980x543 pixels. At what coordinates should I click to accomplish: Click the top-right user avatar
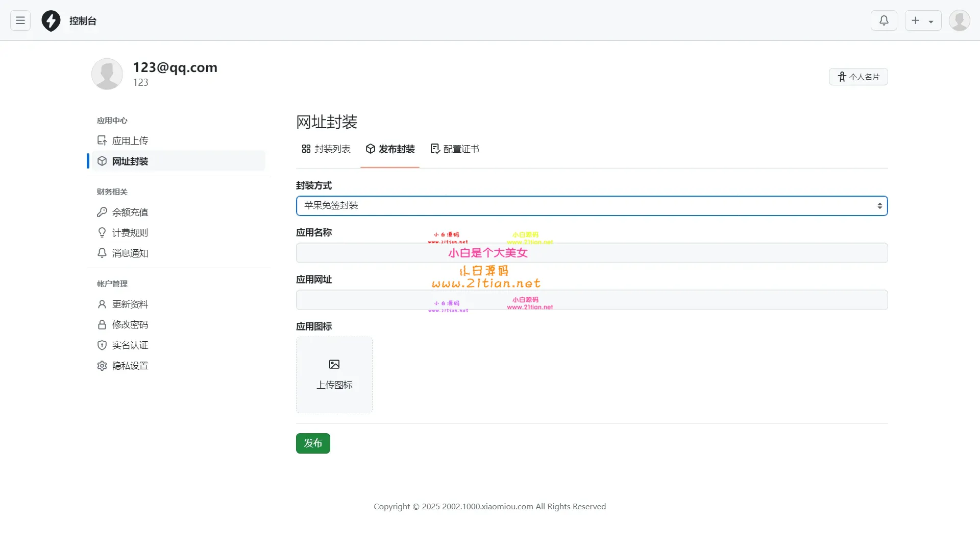click(x=959, y=20)
